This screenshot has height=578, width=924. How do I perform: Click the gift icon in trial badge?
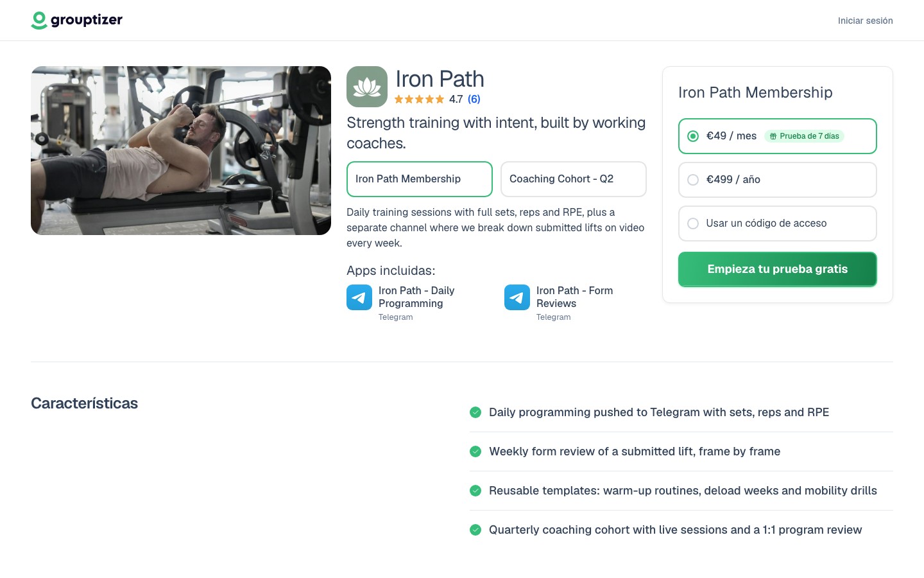coord(773,136)
